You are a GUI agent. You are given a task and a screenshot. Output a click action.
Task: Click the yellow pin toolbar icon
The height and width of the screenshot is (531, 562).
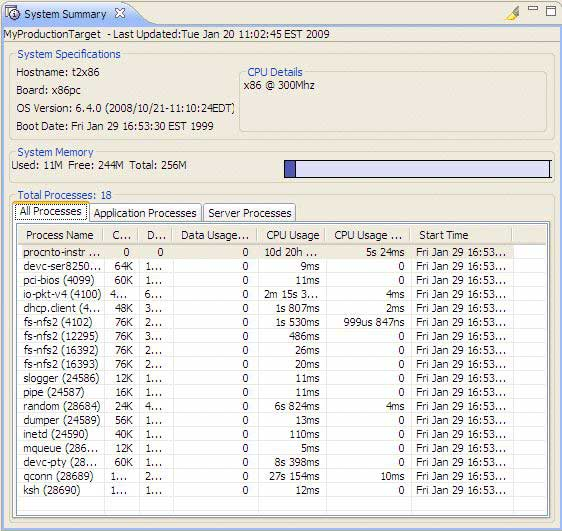tap(513, 13)
